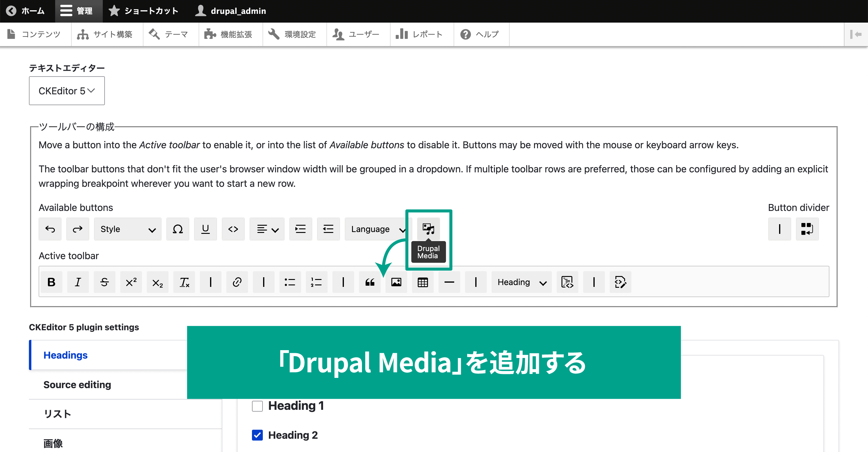Open the text alignment dropdown button
Viewport: 868px width, 452px height.
click(267, 229)
